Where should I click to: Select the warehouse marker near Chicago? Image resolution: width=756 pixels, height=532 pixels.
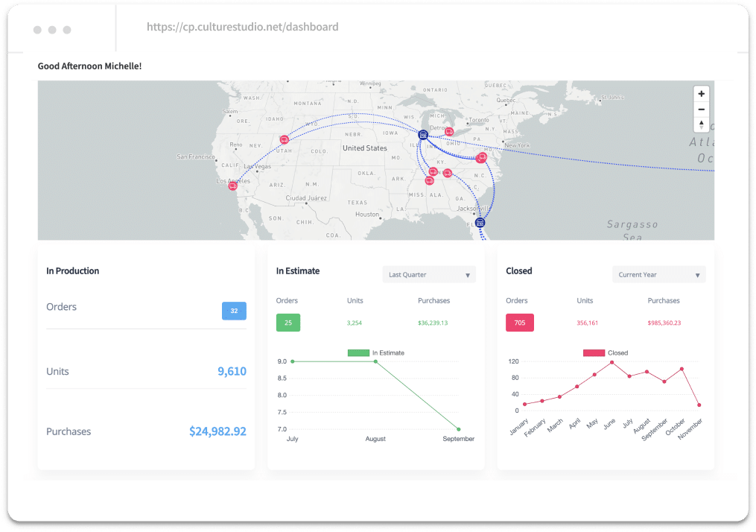[x=423, y=136]
